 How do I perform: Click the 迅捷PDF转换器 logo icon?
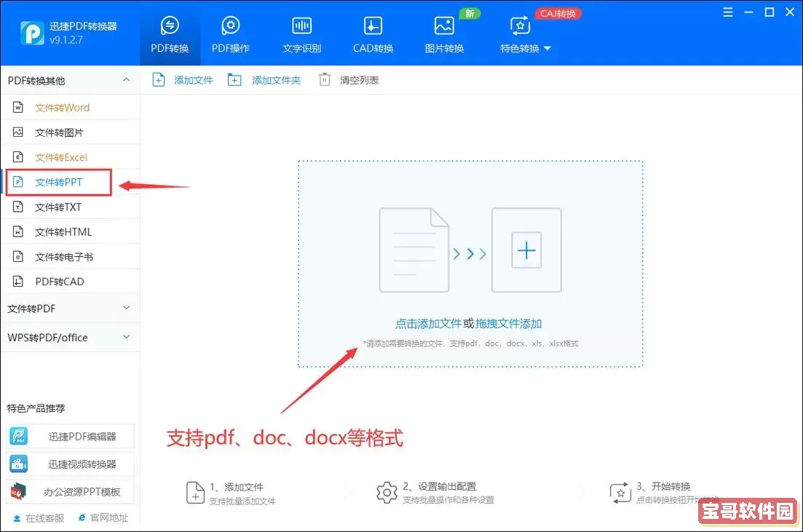[32, 33]
